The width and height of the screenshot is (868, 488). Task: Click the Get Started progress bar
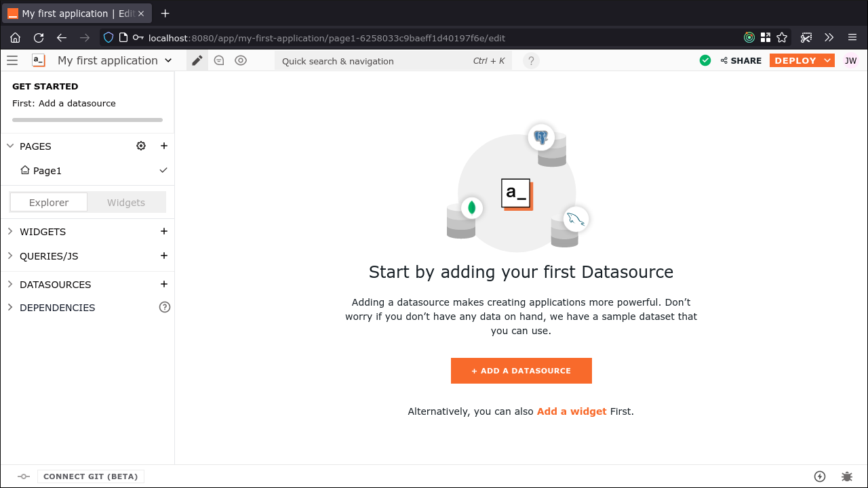(87, 120)
